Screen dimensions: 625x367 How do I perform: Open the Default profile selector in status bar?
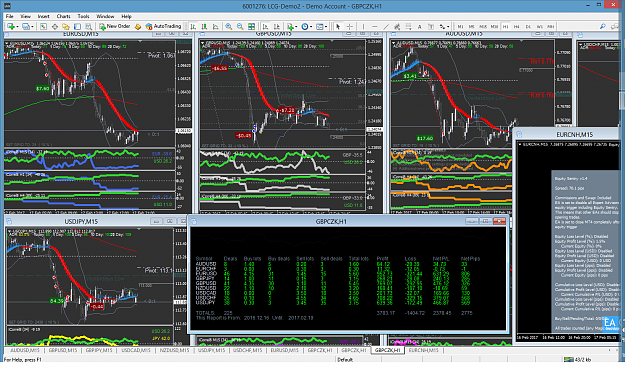click(x=345, y=360)
